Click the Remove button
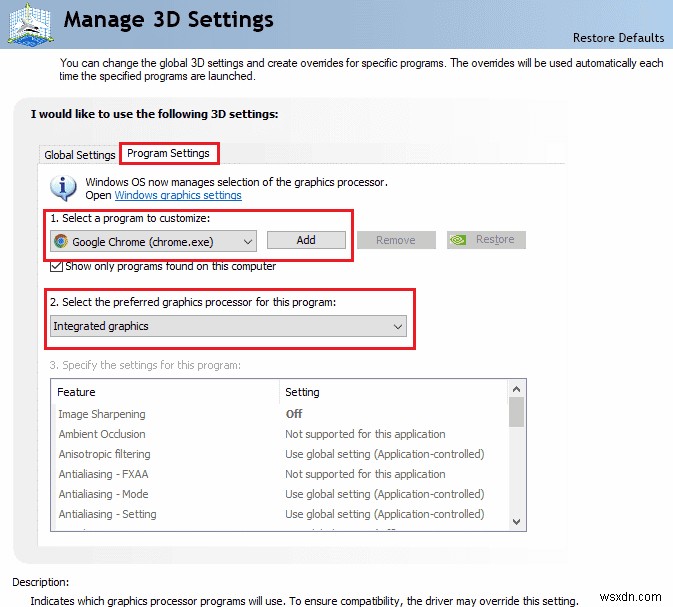The width and height of the screenshot is (673, 607). 395,240
